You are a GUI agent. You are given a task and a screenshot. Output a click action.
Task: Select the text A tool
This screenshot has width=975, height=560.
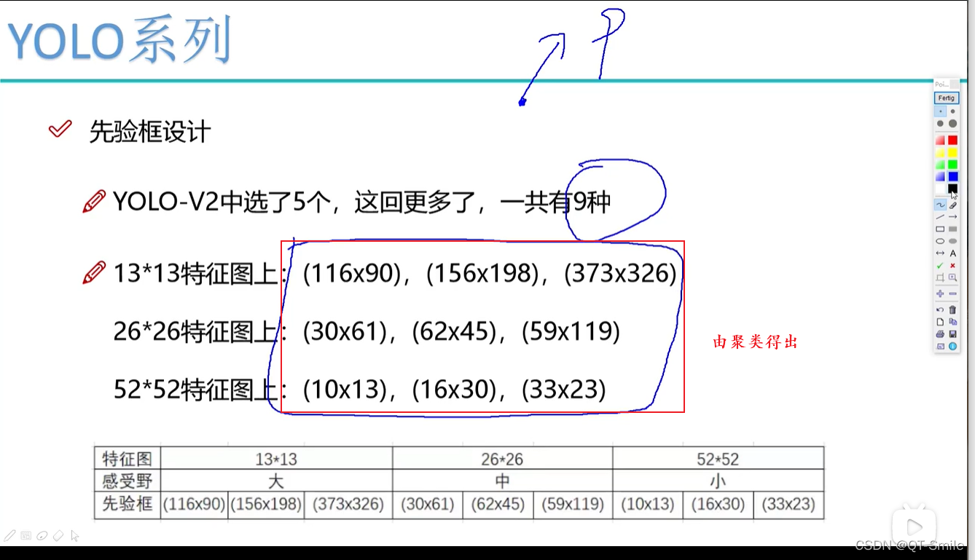(x=952, y=253)
